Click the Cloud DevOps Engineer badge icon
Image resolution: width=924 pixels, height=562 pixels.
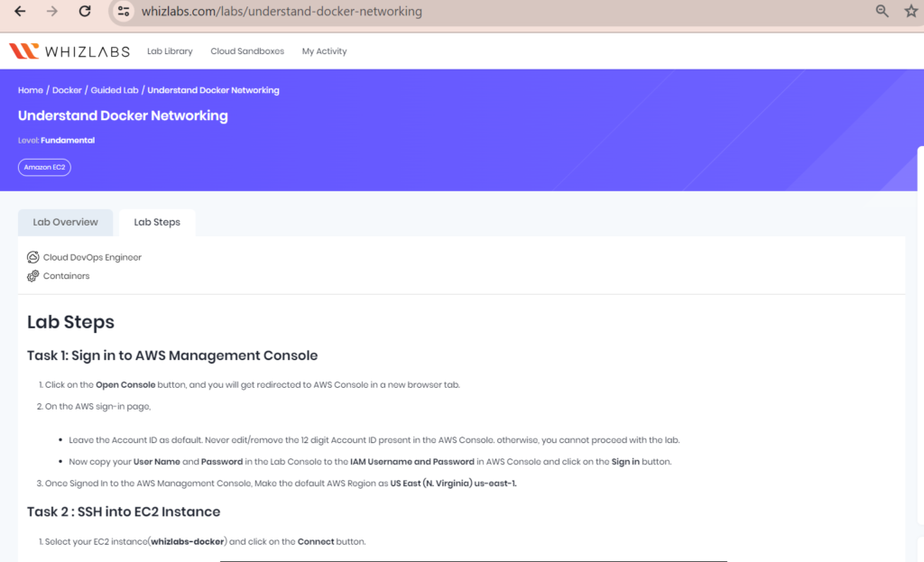pyautogui.click(x=32, y=257)
